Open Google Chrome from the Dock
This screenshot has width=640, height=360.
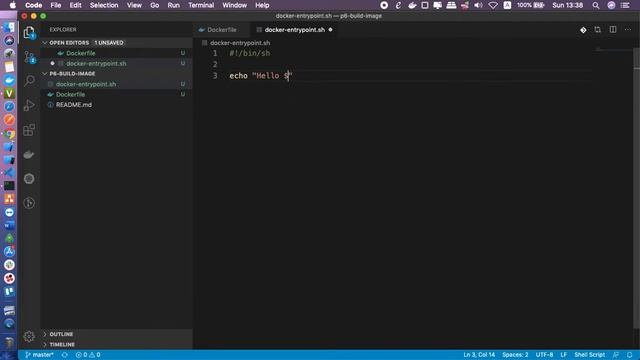(x=9, y=133)
